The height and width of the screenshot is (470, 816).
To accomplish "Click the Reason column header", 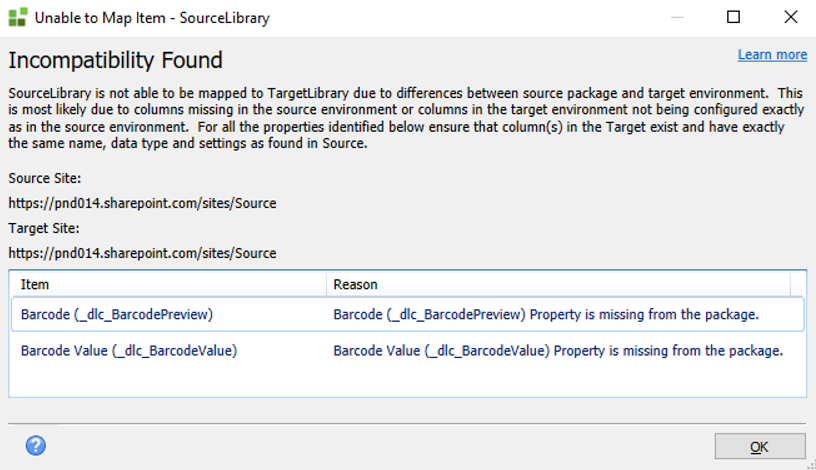I will coord(355,285).
